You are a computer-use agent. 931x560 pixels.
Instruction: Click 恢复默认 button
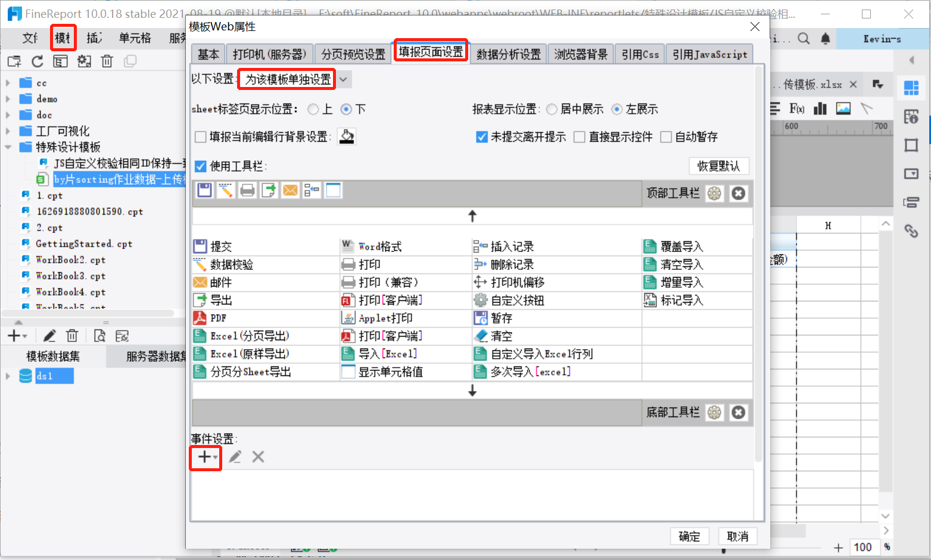click(719, 166)
